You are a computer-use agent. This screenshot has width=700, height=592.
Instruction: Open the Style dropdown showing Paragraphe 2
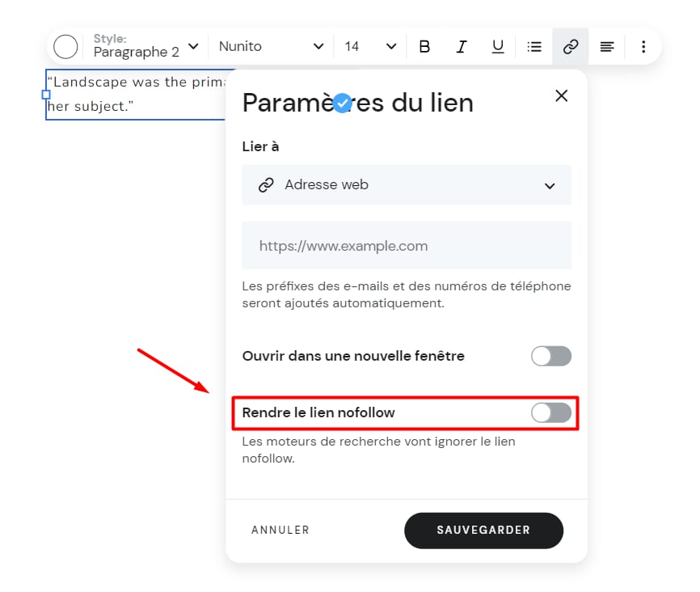pos(145,47)
